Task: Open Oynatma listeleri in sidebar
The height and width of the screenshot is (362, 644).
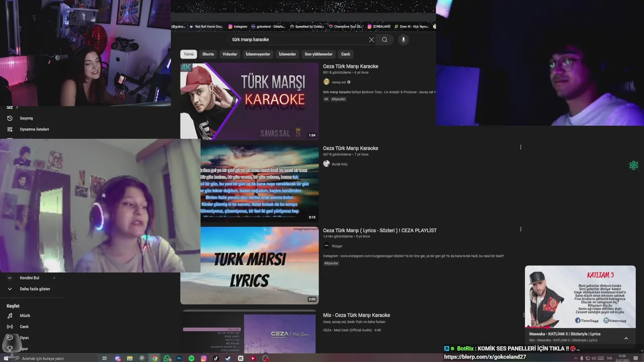Action: pos(34,129)
